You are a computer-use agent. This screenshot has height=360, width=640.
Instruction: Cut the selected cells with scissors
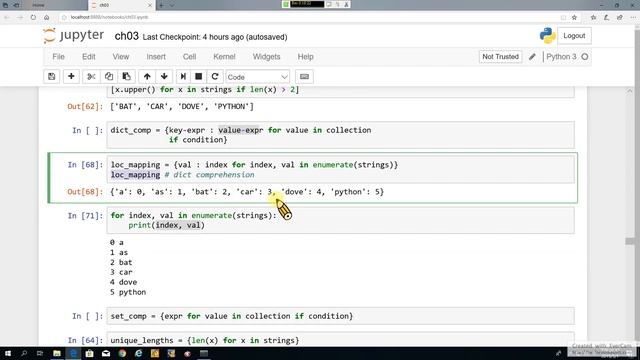91,77
